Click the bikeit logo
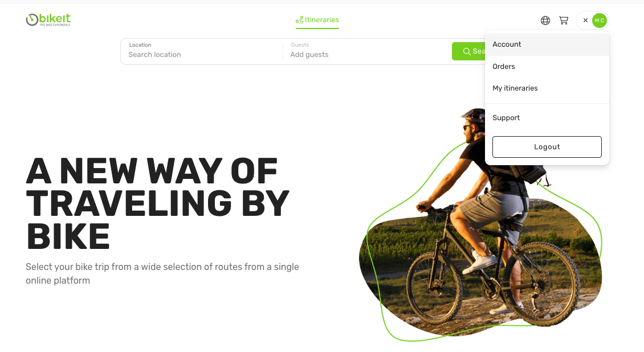This screenshot has width=644, height=352. (x=48, y=20)
